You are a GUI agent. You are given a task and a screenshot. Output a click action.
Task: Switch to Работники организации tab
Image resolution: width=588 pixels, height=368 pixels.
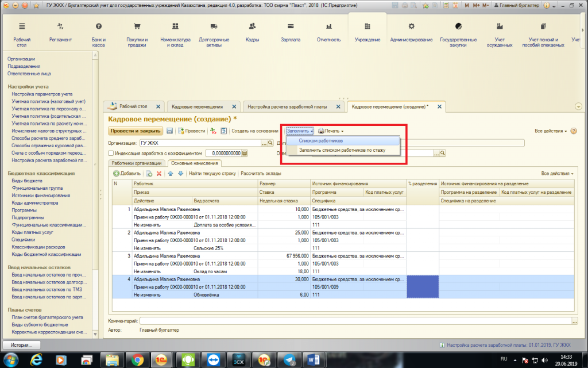[x=136, y=163]
